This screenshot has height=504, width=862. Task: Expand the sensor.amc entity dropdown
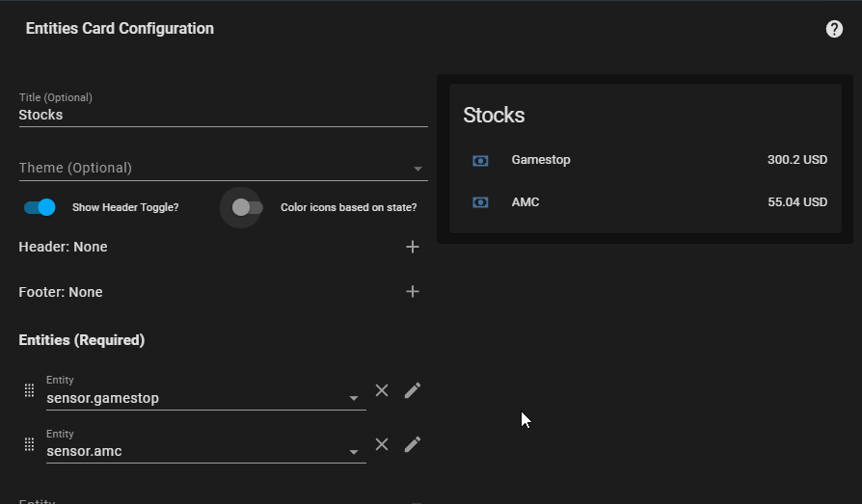pyautogui.click(x=354, y=452)
